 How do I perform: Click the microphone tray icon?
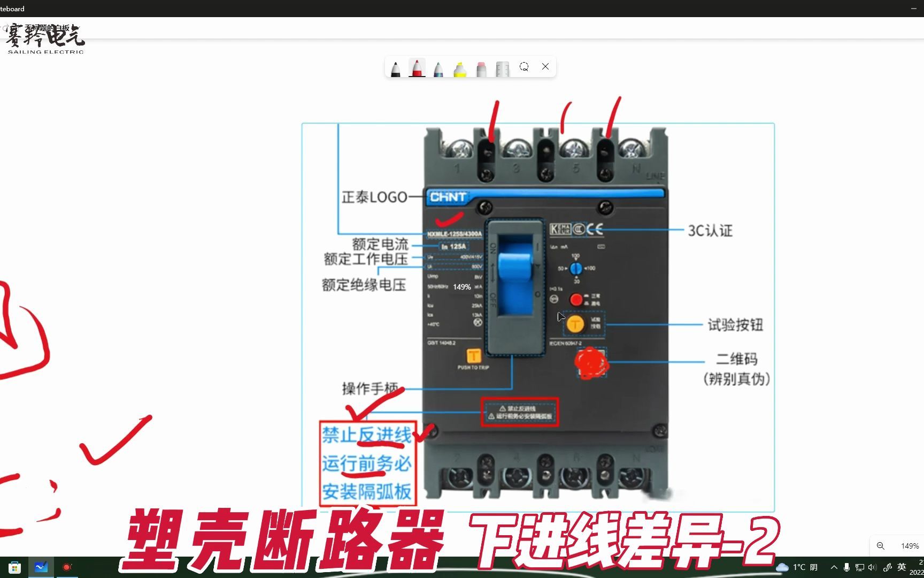coord(846,567)
